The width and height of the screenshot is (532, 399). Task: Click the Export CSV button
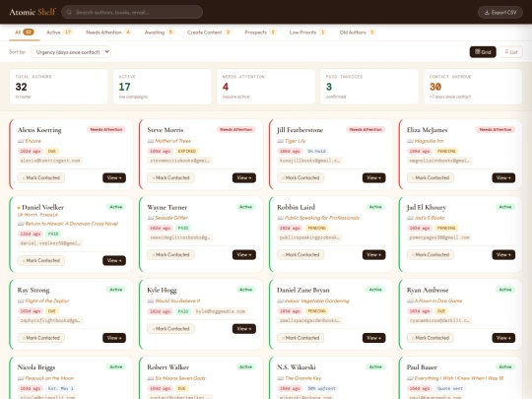point(500,12)
